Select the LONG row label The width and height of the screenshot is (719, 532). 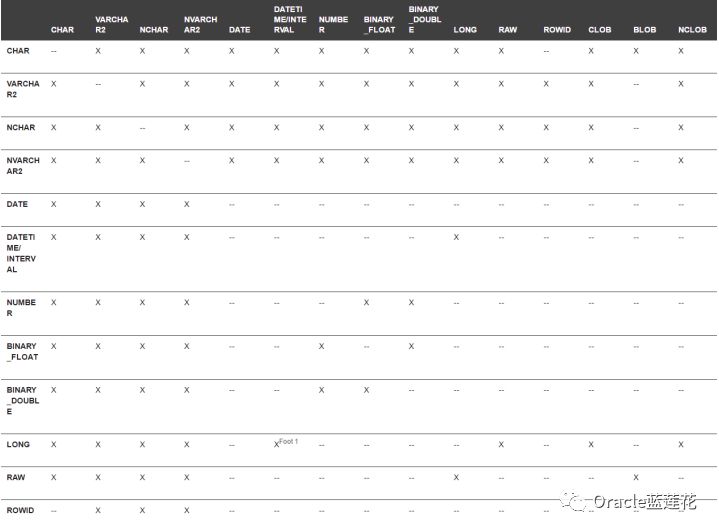(18, 444)
